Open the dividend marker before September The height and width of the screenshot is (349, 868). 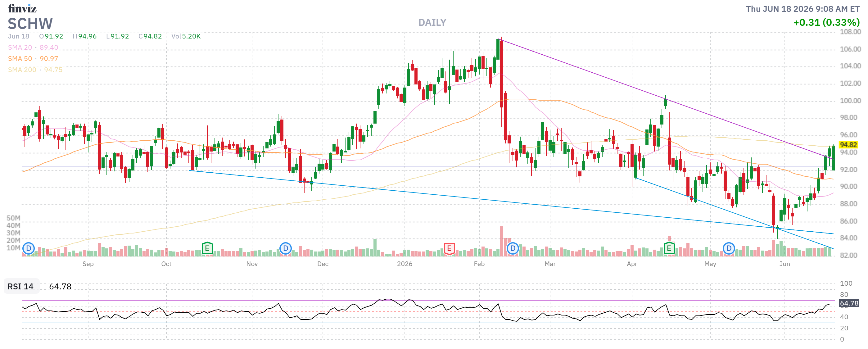(29, 249)
